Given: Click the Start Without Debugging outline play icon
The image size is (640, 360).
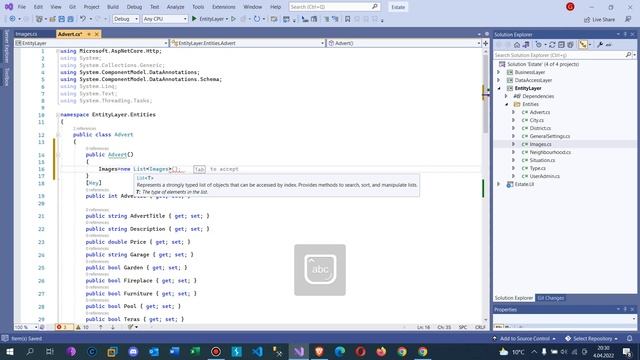Looking at the screenshot, I should click(233, 19).
